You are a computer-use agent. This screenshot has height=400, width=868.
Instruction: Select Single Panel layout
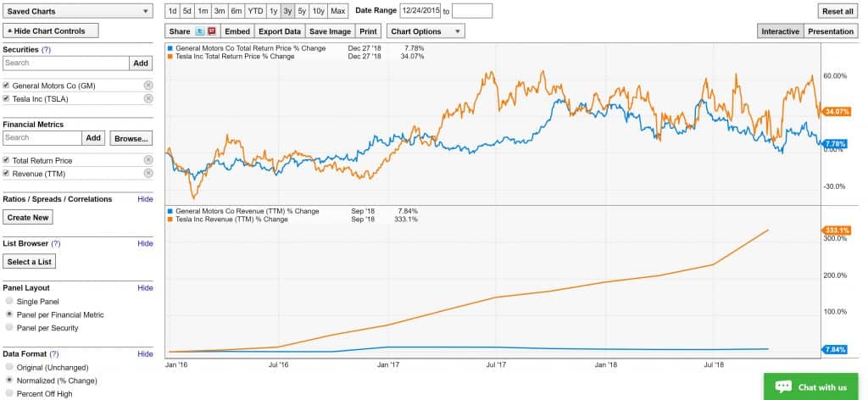tap(8, 301)
